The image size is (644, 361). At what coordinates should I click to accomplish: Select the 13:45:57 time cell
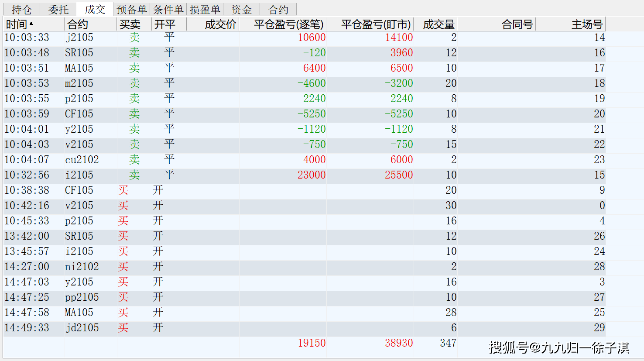pyautogui.click(x=27, y=251)
